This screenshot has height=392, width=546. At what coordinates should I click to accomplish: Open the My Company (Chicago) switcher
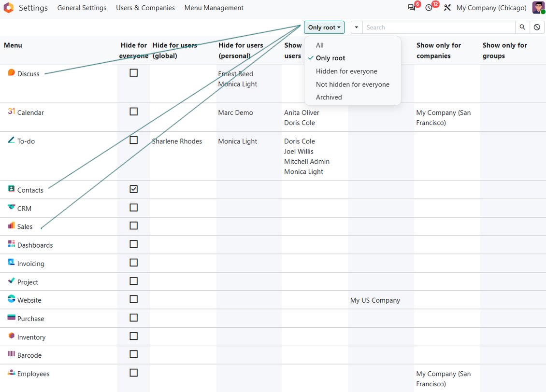click(x=491, y=8)
